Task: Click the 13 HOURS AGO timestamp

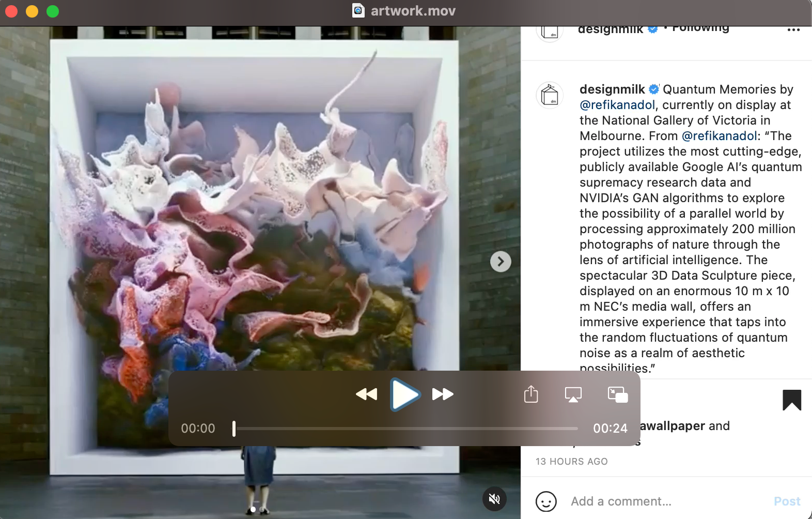Action: click(572, 462)
